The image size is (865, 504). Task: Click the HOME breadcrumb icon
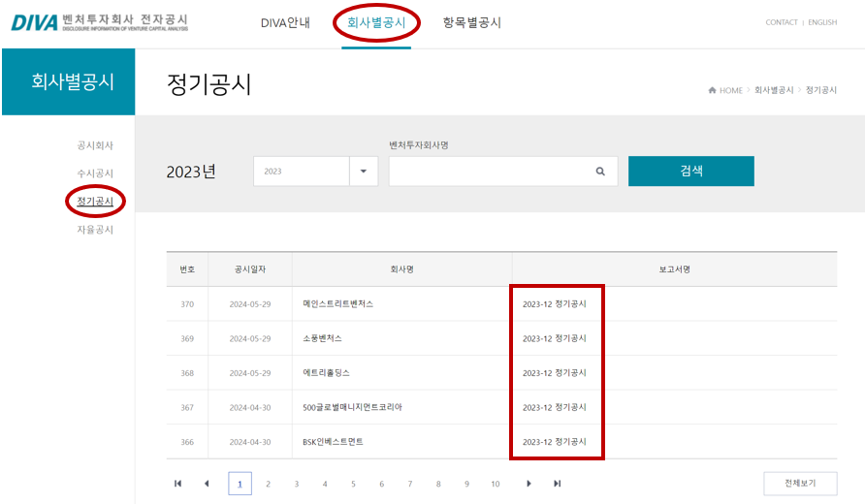pyautogui.click(x=712, y=90)
